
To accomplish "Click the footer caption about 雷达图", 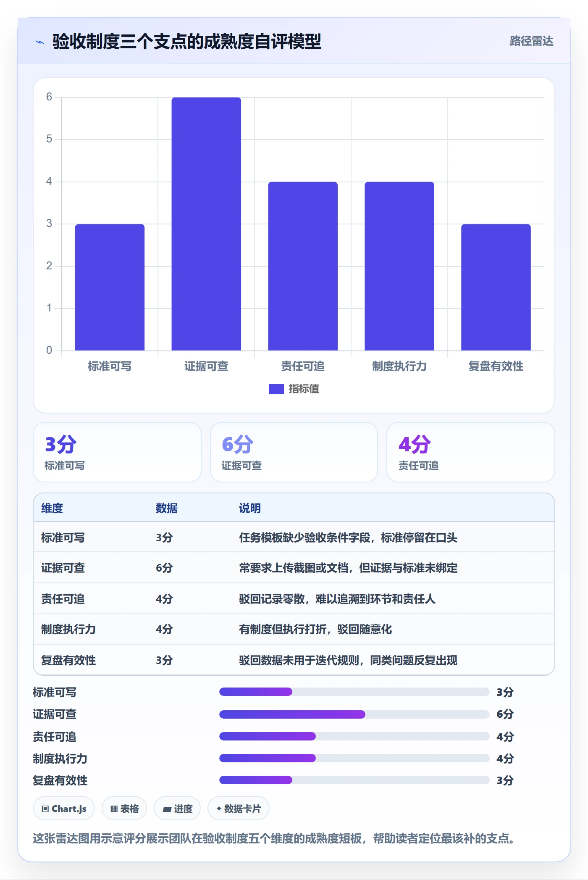I will [x=274, y=839].
